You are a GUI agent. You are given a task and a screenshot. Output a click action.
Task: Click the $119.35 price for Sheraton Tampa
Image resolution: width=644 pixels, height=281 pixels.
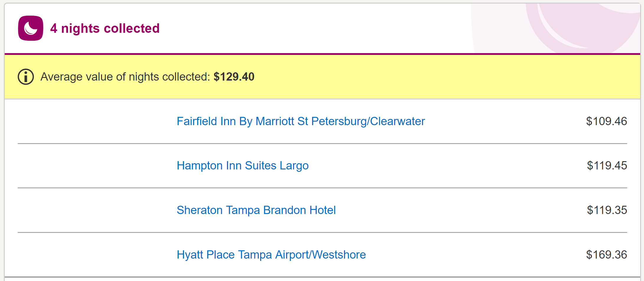(607, 210)
